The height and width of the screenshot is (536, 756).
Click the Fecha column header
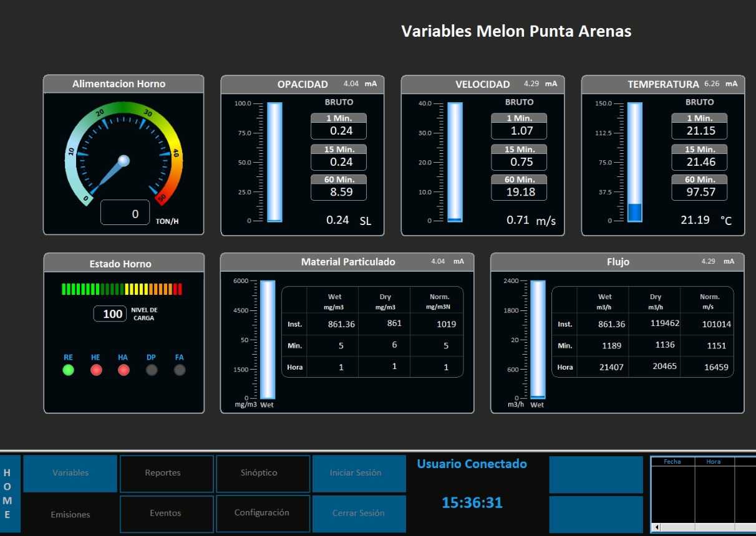[x=672, y=462]
